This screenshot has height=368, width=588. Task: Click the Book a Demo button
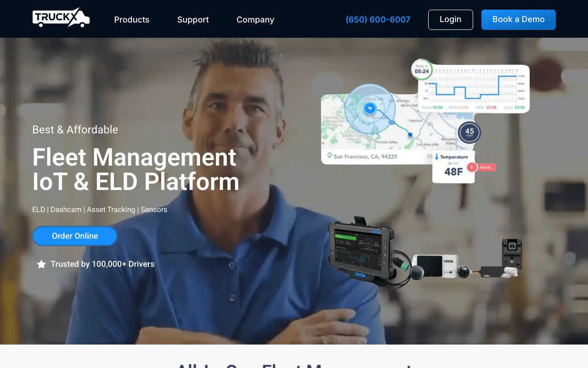pos(518,19)
